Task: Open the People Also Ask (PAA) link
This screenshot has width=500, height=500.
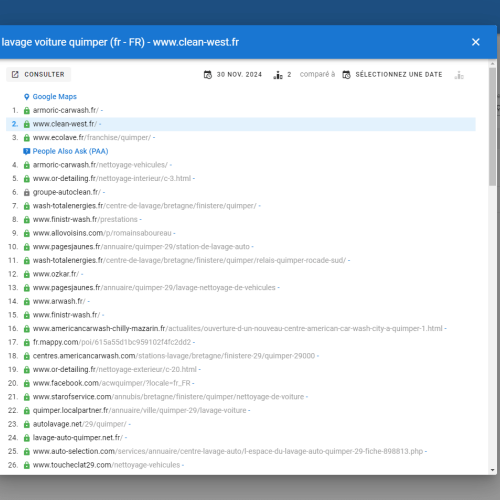Action: [x=70, y=151]
